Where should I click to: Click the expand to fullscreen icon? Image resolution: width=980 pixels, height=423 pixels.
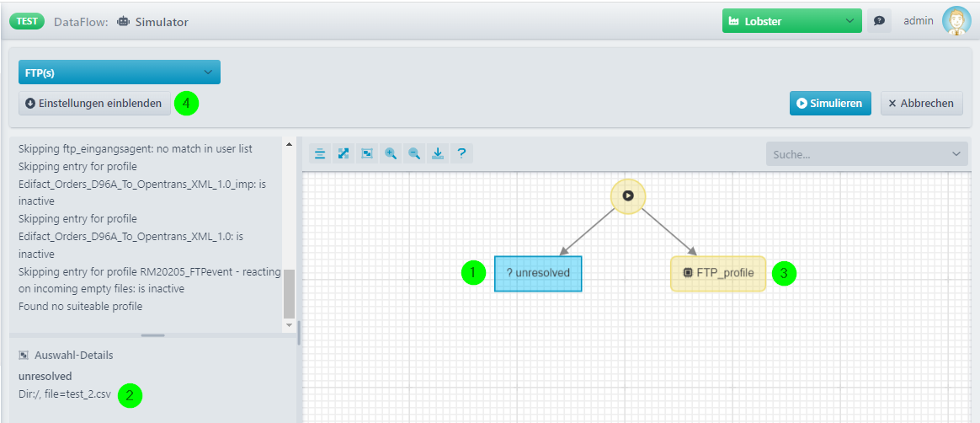pyautogui.click(x=344, y=153)
